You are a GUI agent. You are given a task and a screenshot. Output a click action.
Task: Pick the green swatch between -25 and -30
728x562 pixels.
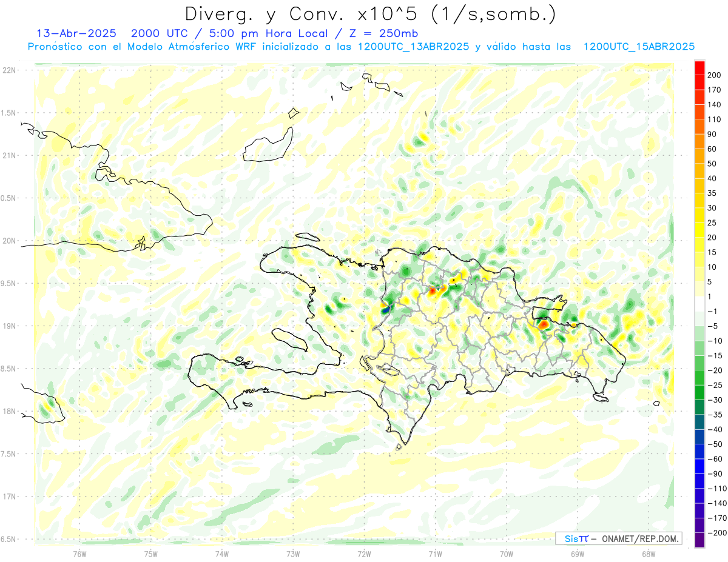[699, 392]
